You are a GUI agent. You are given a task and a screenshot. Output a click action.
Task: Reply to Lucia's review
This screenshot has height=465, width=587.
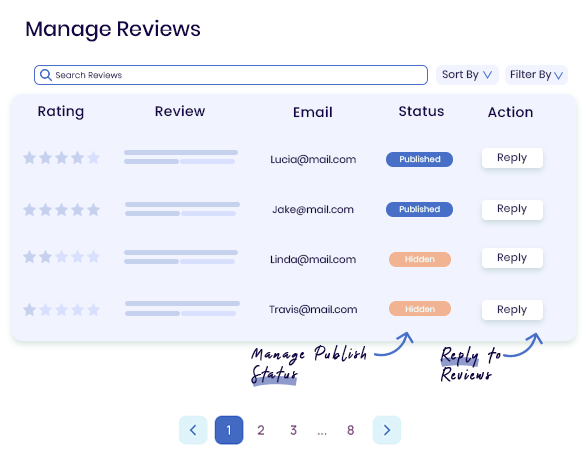coord(512,158)
